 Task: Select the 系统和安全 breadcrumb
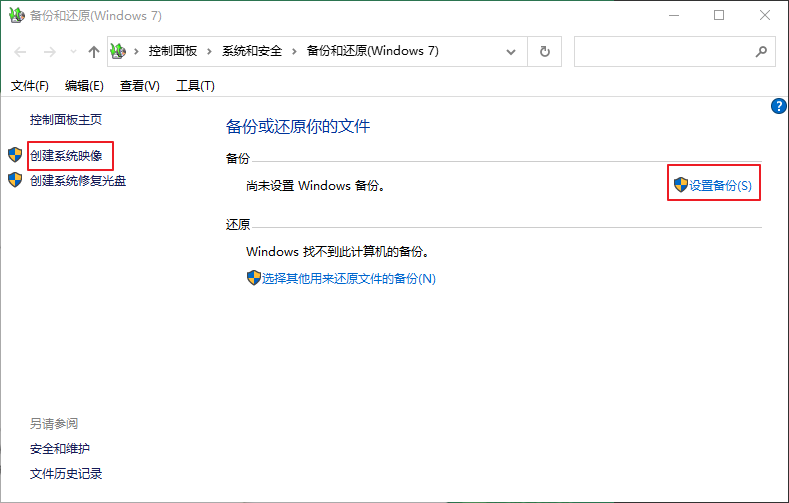click(x=252, y=51)
